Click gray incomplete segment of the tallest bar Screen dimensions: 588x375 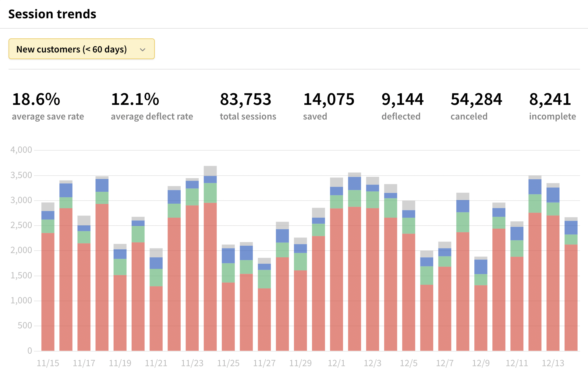210,171
